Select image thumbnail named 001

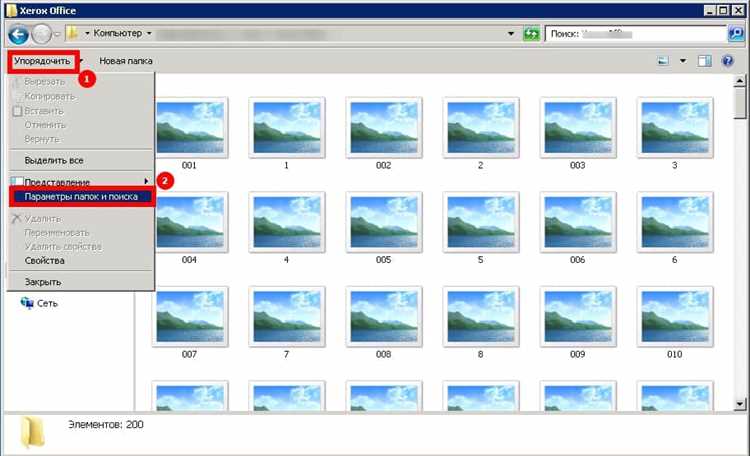(189, 128)
